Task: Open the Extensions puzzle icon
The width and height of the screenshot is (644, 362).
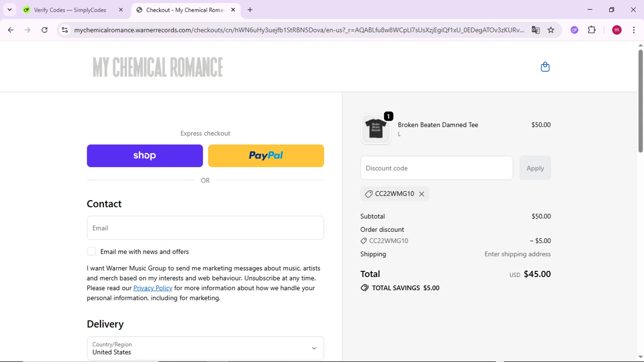Action: point(592,30)
